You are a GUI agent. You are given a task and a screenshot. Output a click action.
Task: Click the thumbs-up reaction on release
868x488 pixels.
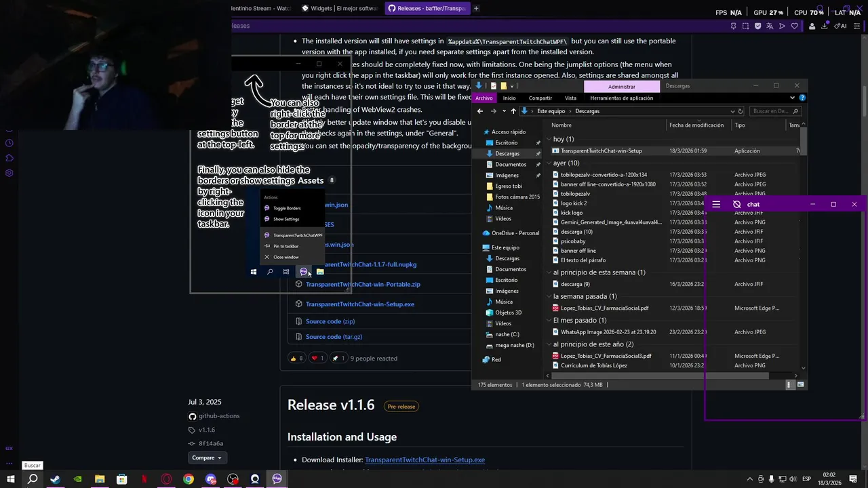click(x=296, y=358)
